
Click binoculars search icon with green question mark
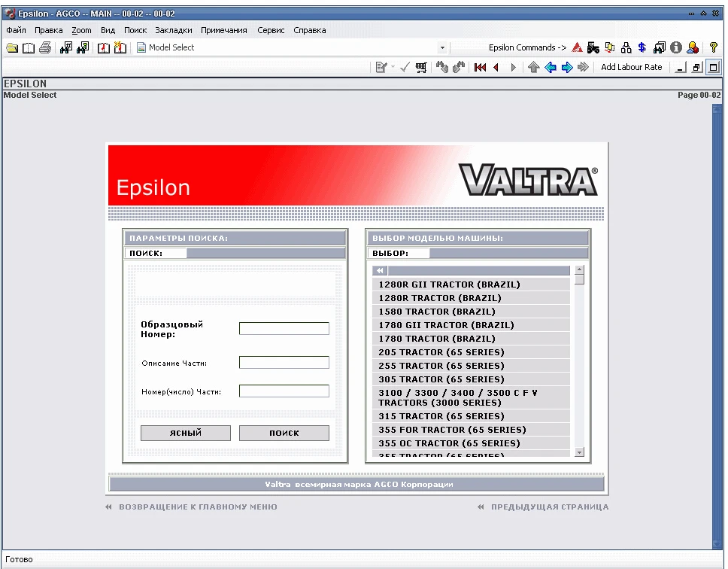click(83, 47)
